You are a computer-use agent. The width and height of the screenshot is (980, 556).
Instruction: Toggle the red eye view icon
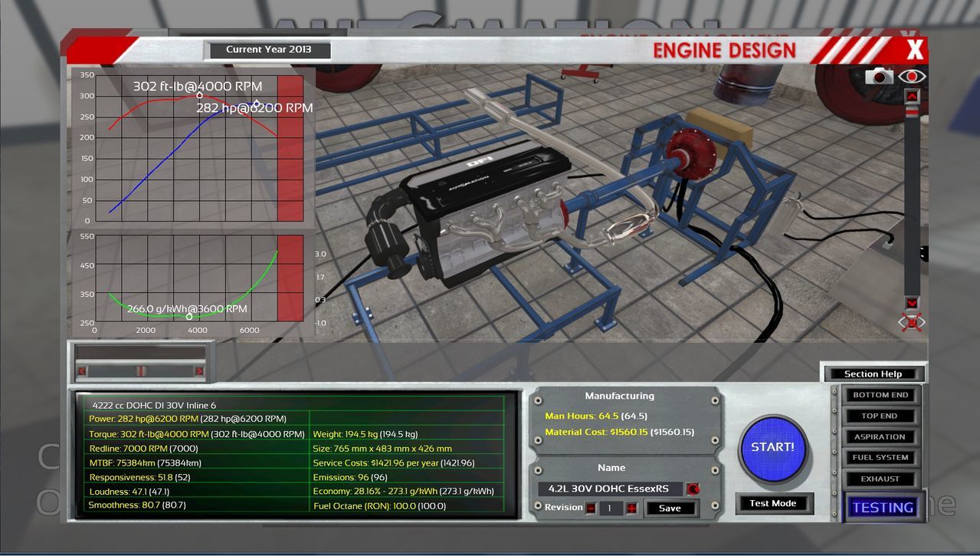(x=912, y=76)
